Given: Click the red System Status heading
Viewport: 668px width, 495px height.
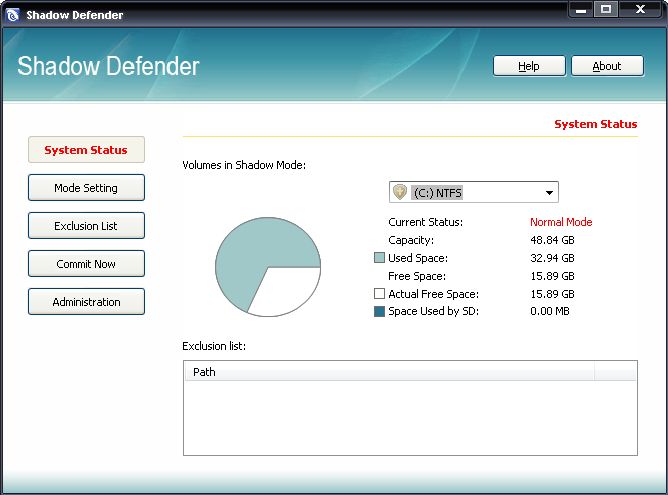Looking at the screenshot, I should pos(596,124).
